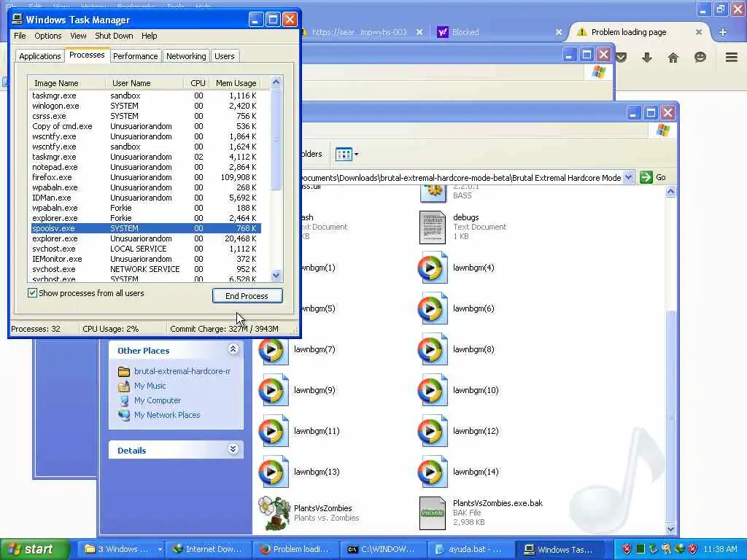Open Task Manager Options menu

pyautogui.click(x=47, y=36)
